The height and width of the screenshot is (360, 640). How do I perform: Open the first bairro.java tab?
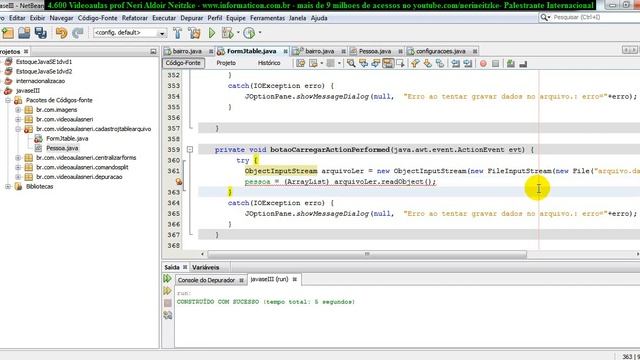(x=187, y=51)
